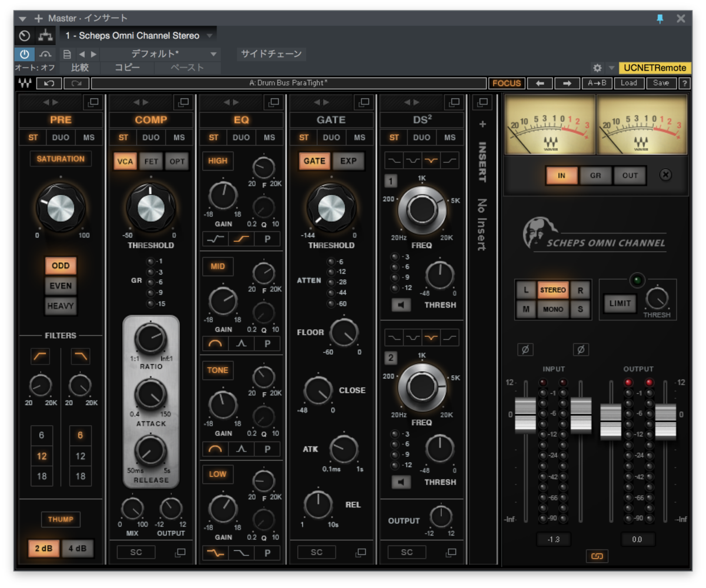Viewport: 706px width, 588px height.
Task: Toggle the FOCUS button in preset bar
Action: tap(507, 83)
